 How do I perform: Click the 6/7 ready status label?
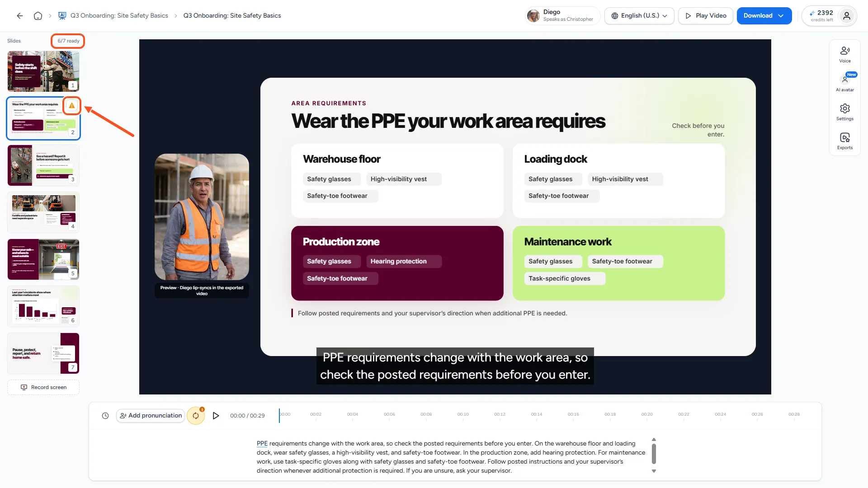(x=68, y=41)
